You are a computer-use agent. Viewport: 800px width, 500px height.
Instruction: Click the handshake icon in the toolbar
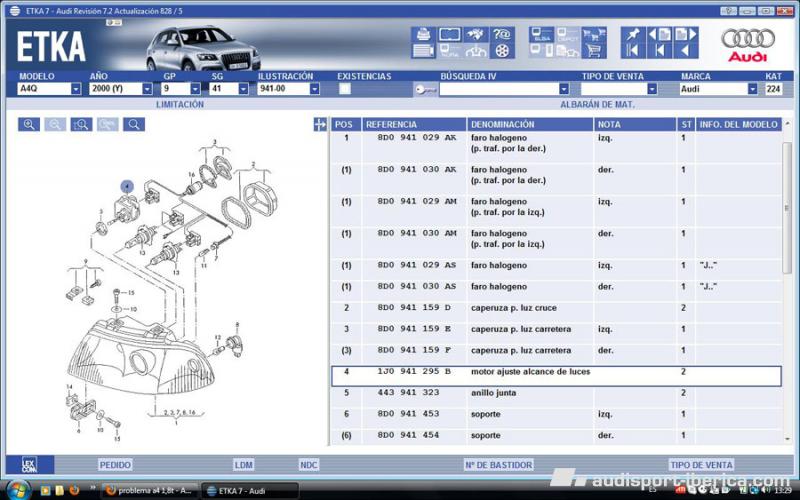click(x=476, y=34)
